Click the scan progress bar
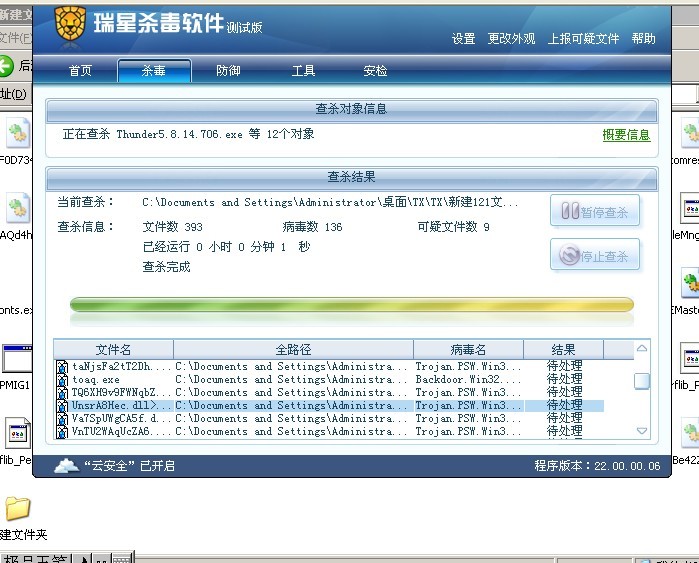The image size is (699, 563). pos(352,305)
